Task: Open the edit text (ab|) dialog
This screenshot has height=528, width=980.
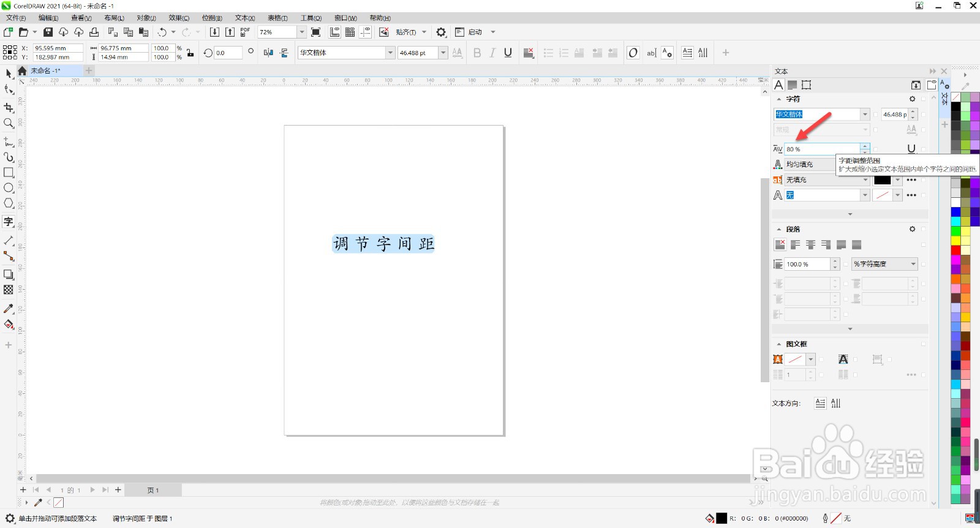Action: (651, 53)
